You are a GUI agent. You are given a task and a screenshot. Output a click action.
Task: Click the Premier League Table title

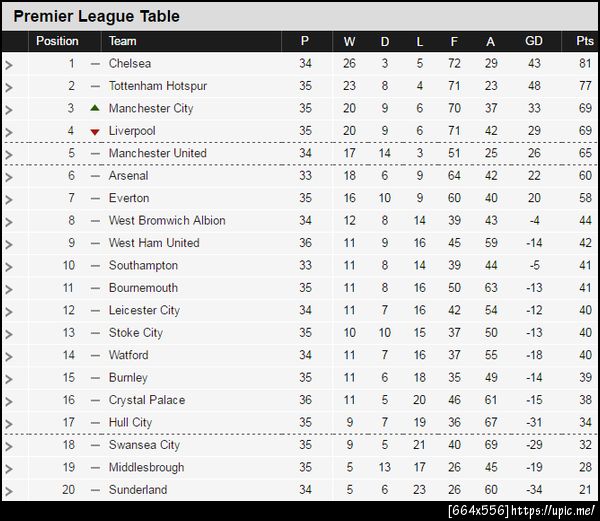click(x=97, y=16)
